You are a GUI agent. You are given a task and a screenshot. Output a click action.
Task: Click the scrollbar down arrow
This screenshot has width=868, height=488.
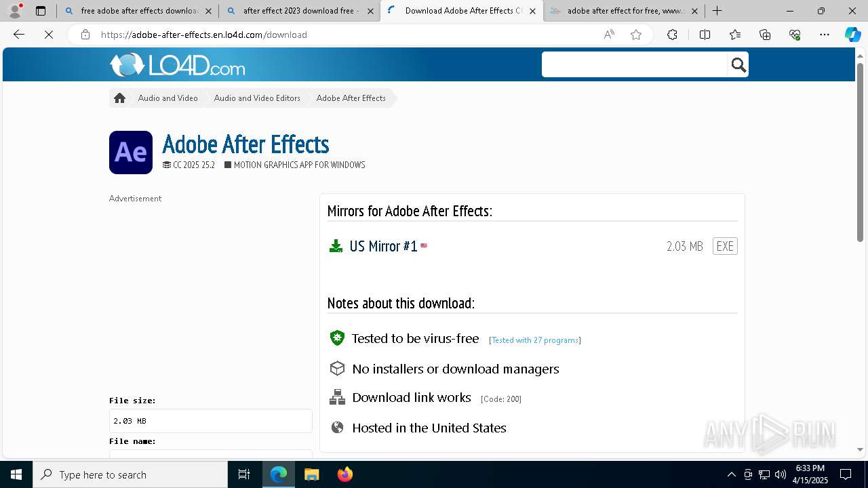click(x=860, y=449)
